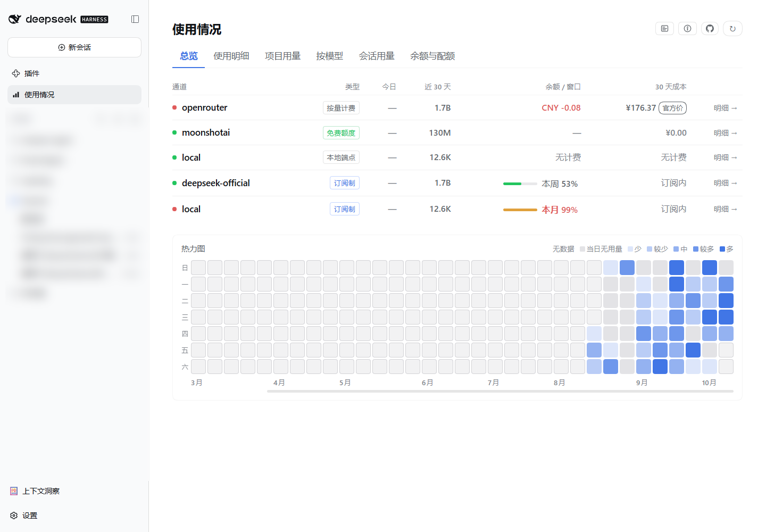Screen dimensions: 766x532
Task: Click the 少 legend color swatch
Action: (x=630, y=249)
